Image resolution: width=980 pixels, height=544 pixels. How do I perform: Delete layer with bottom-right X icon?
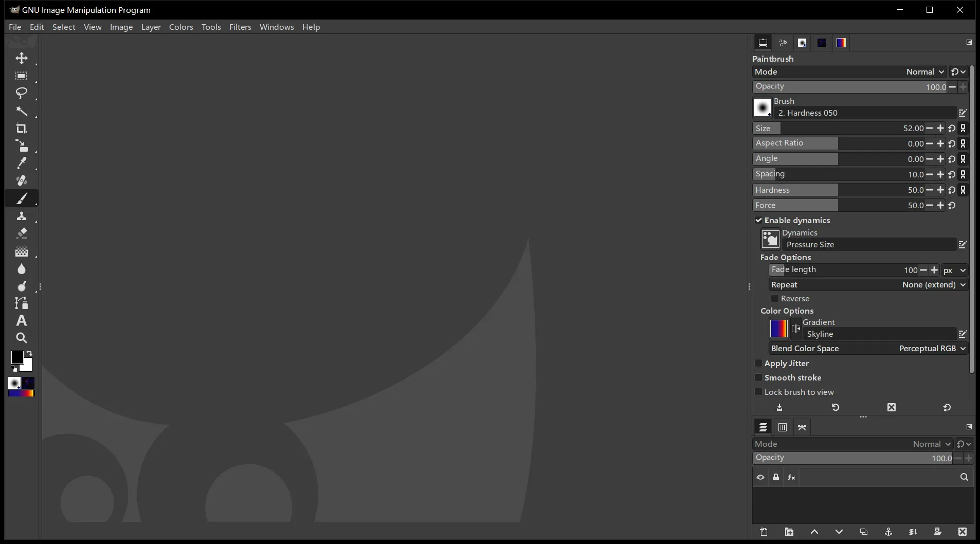(x=963, y=532)
